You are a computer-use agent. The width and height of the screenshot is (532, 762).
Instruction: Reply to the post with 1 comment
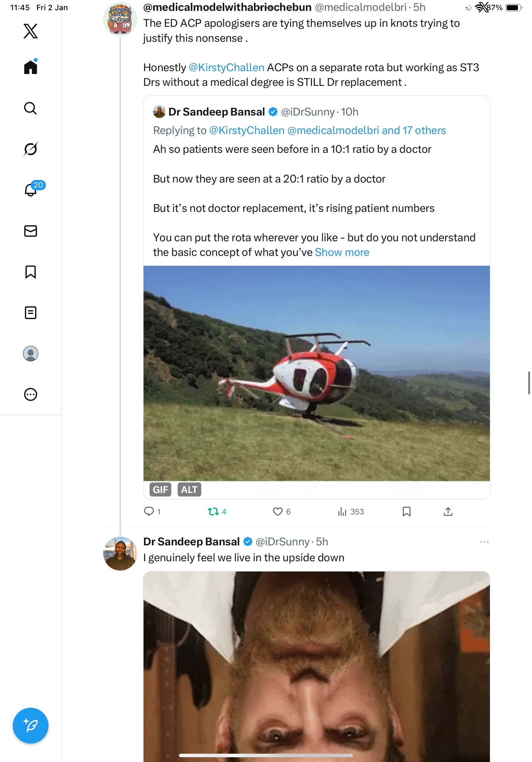[149, 512]
